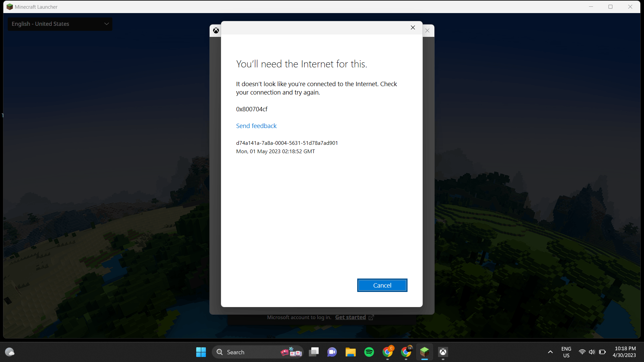
Task: Select English - United States language dropdown
Action: [x=60, y=23]
